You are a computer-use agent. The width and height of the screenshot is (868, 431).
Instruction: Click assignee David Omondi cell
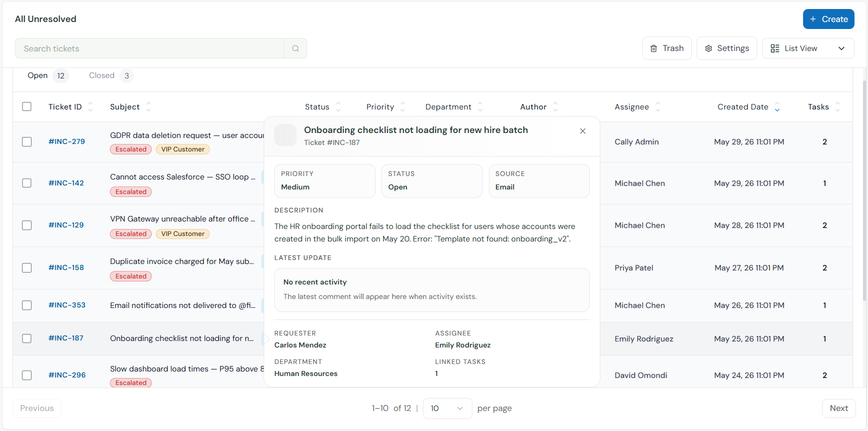tap(641, 375)
